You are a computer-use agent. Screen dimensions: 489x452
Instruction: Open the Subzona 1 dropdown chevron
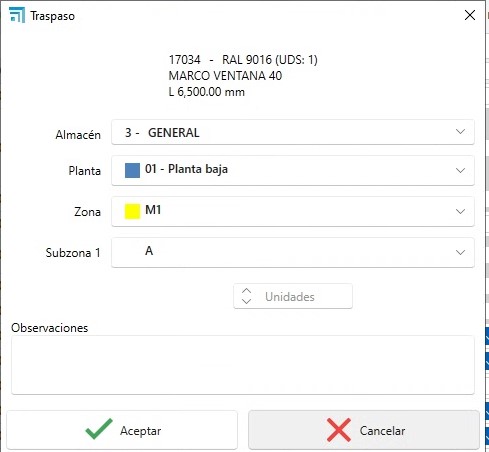pyautogui.click(x=460, y=253)
